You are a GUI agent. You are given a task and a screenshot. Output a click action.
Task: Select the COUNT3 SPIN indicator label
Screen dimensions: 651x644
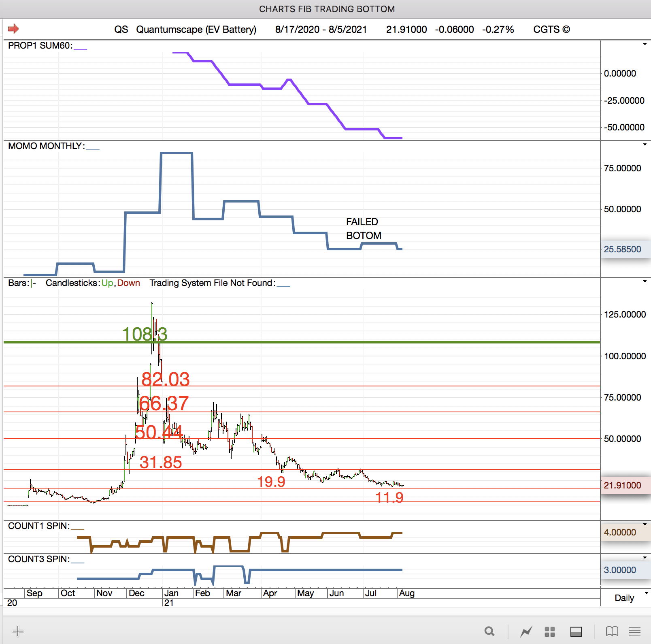[x=39, y=559]
